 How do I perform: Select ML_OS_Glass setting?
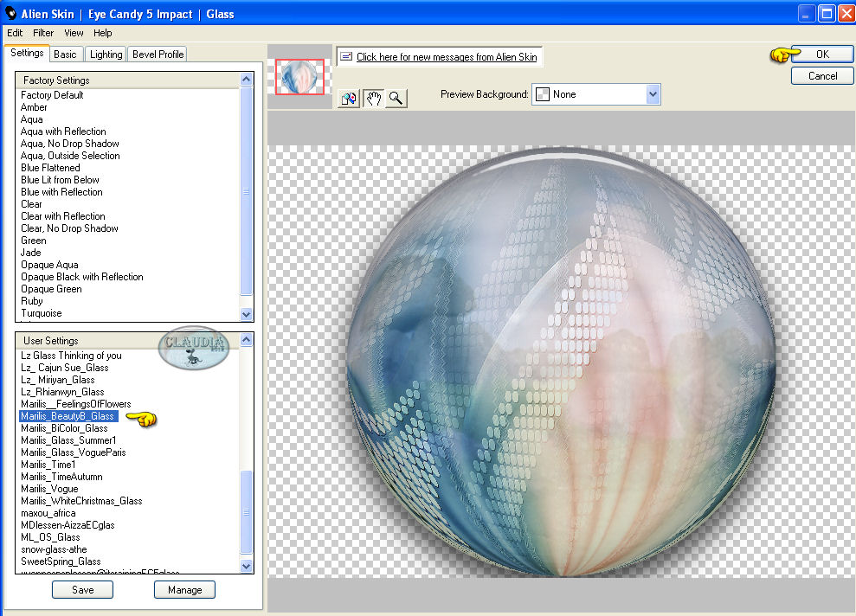pos(50,537)
